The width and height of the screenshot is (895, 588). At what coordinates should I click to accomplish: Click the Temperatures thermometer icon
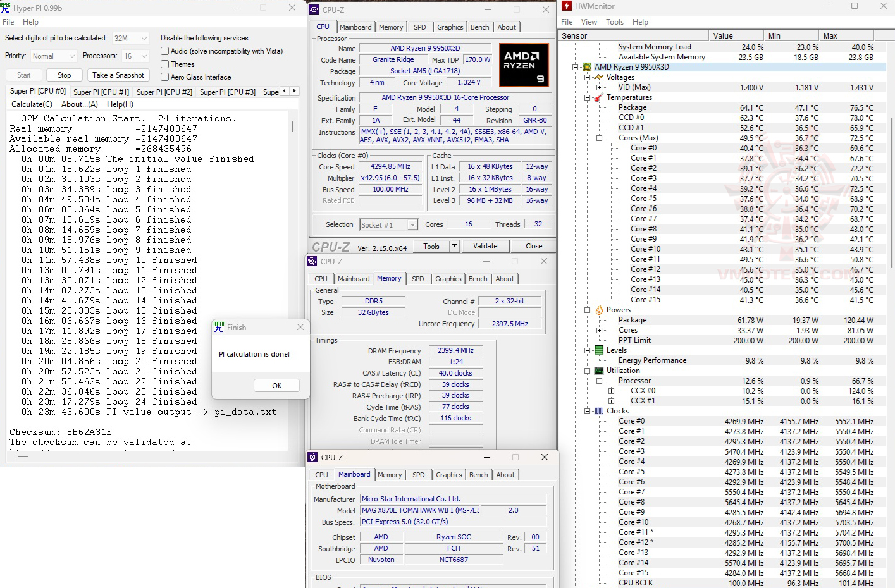598,97
